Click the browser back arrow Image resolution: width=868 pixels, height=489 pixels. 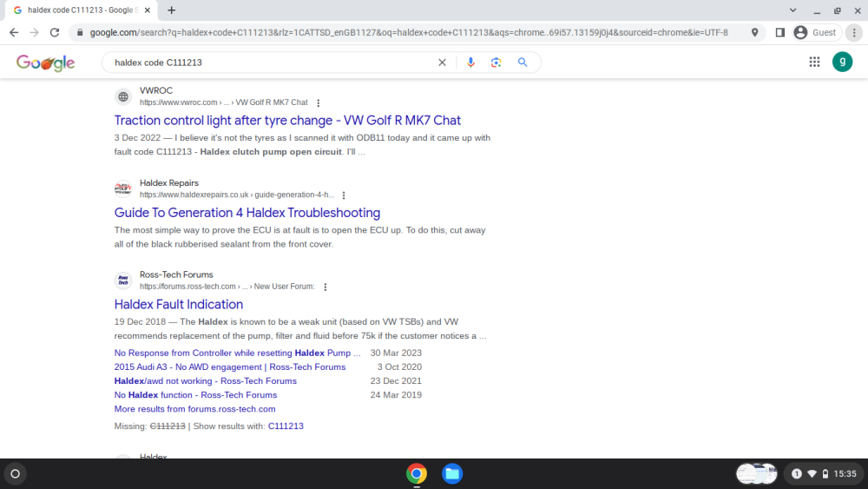(14, 33)
